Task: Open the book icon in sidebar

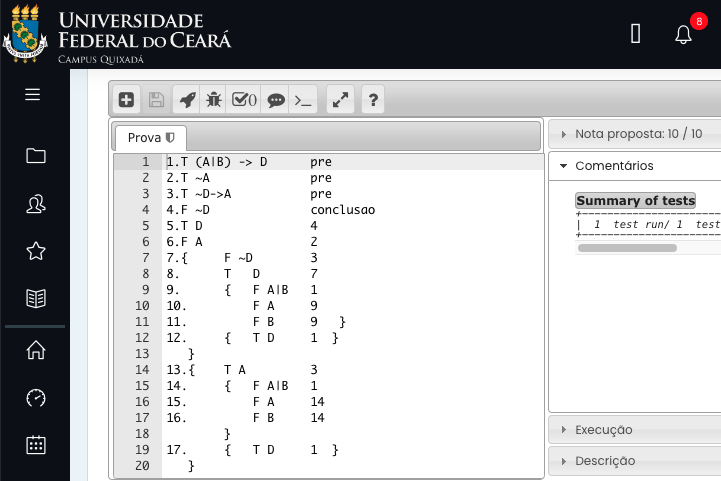Action: (36, 298)
